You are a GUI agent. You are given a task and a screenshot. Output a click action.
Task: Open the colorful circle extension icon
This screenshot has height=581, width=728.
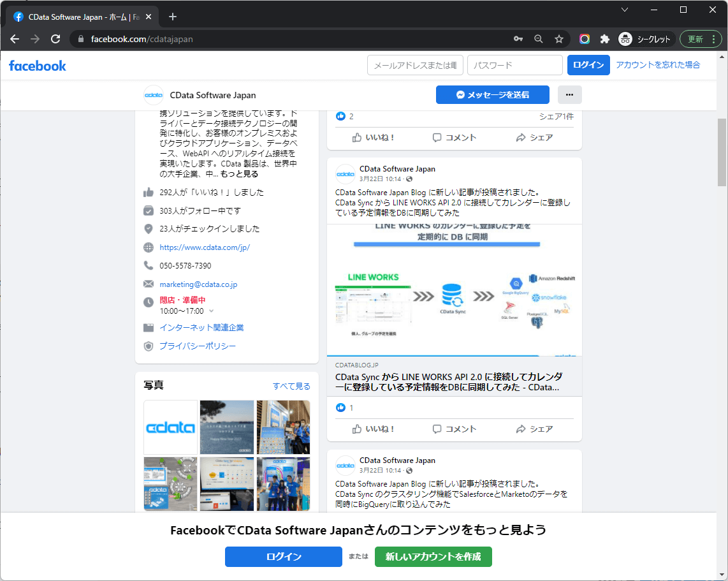(585, 39)
